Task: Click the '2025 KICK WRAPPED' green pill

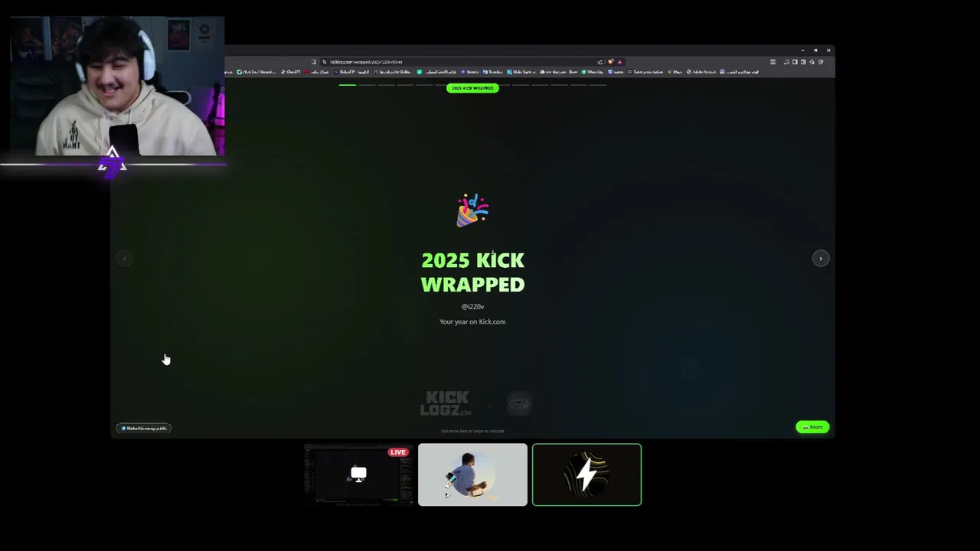Action: tap(472, 88)
